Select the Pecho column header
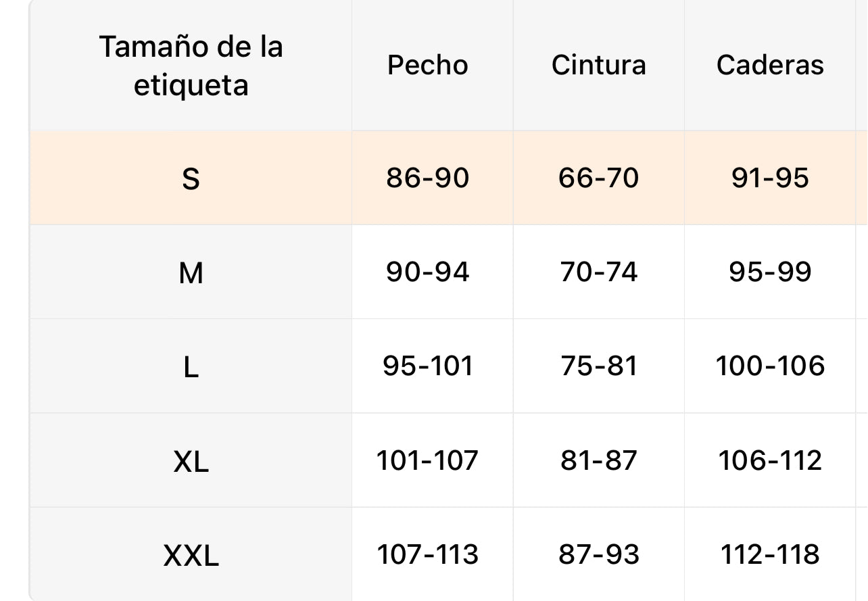This screenshot has height=601, width=868. pyautogui.click(x=427, y=66)
